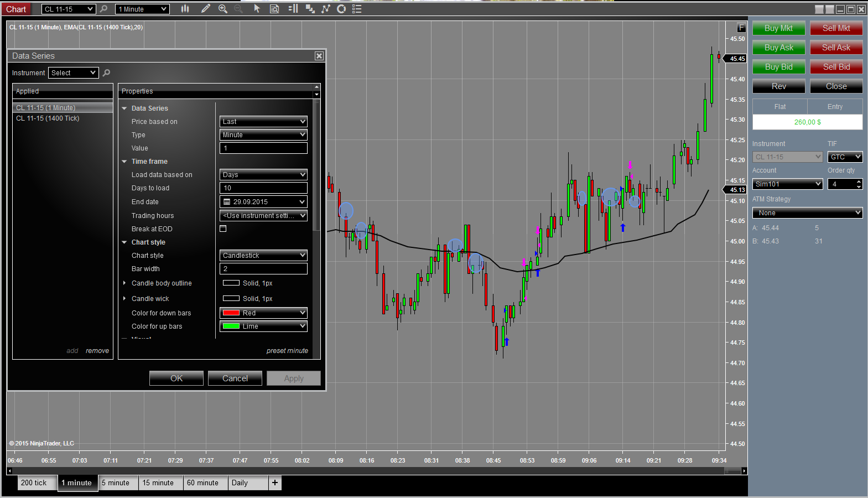Select CL 11-15 (1400 Tick) in Applied list
Screen dimensions: 868x498
(x=63, y=118)
